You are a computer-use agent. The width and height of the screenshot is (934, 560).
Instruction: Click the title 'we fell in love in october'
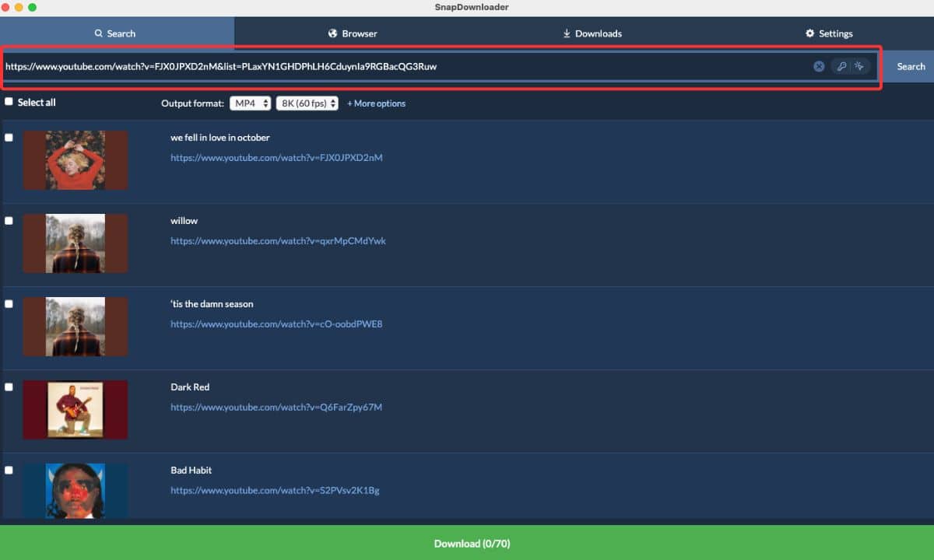click(220, 138)
